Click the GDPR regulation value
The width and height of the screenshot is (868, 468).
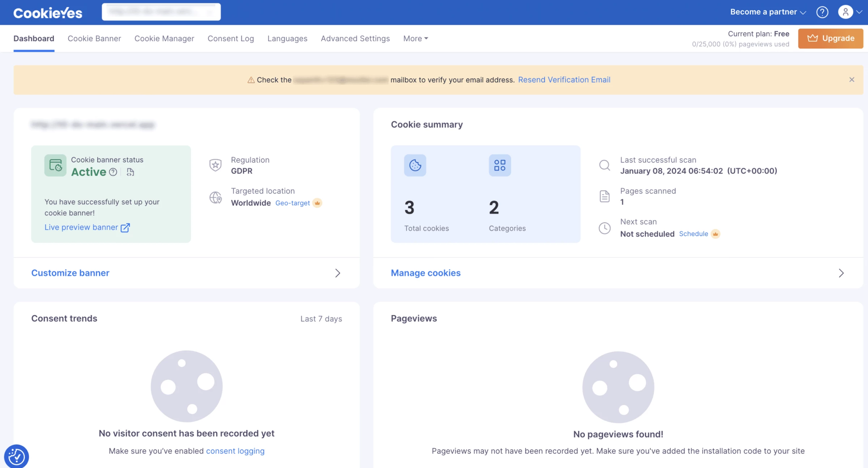[242, 171]
